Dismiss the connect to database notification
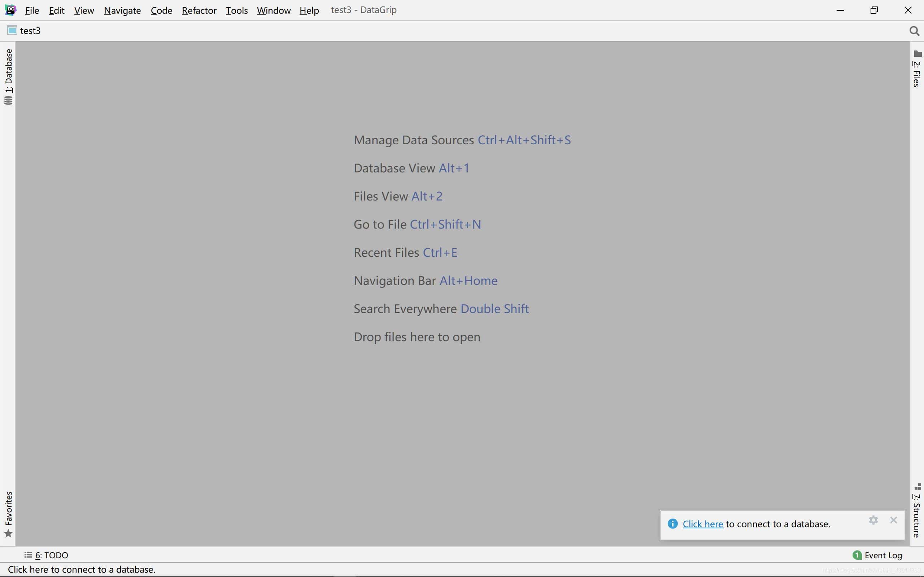 pos(893,520)
